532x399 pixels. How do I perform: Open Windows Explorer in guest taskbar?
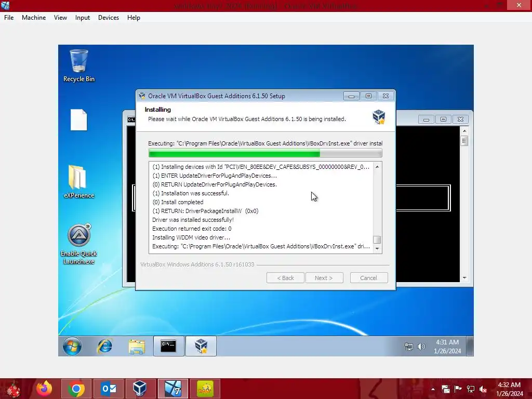137,346
